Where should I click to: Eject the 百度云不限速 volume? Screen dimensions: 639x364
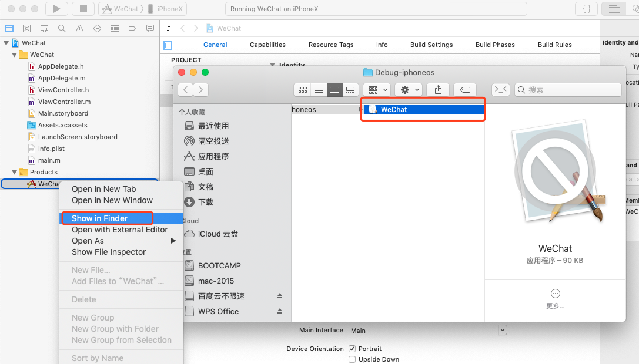(280, 296)
